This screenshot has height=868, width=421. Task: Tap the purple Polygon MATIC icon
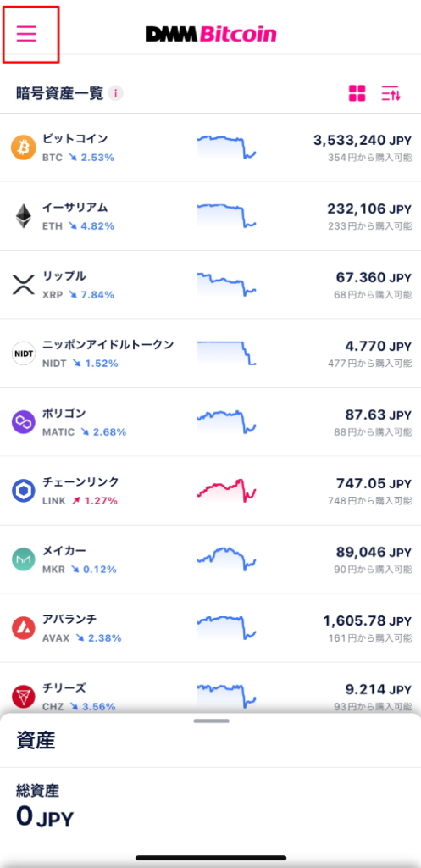(x=23, y=422)
